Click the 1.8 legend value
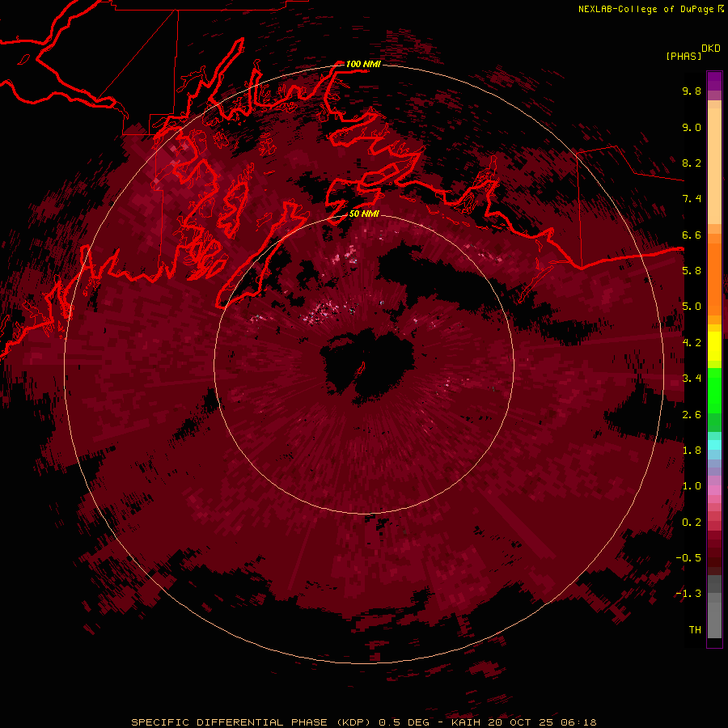728x728 pixels. (692, 451)
